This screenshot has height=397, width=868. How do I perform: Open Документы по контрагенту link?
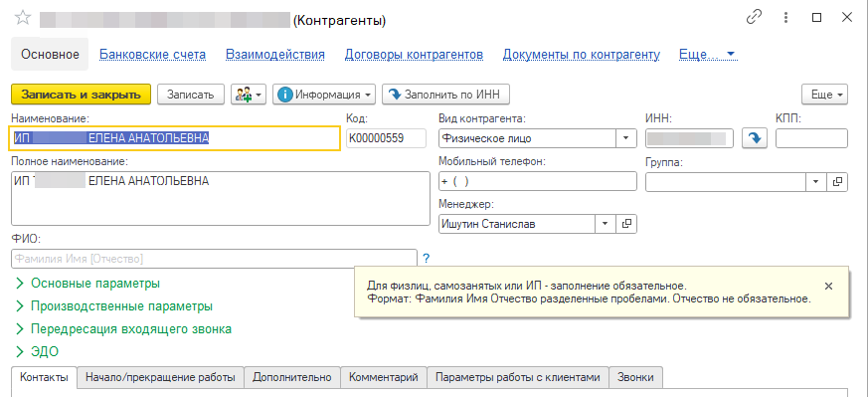[582, 55]
